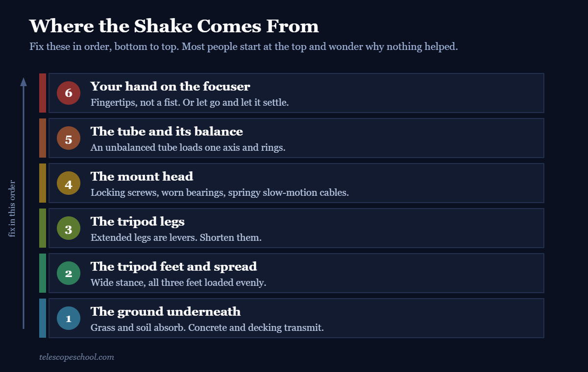Select the yellow circle numbered 4

point(69,183)
